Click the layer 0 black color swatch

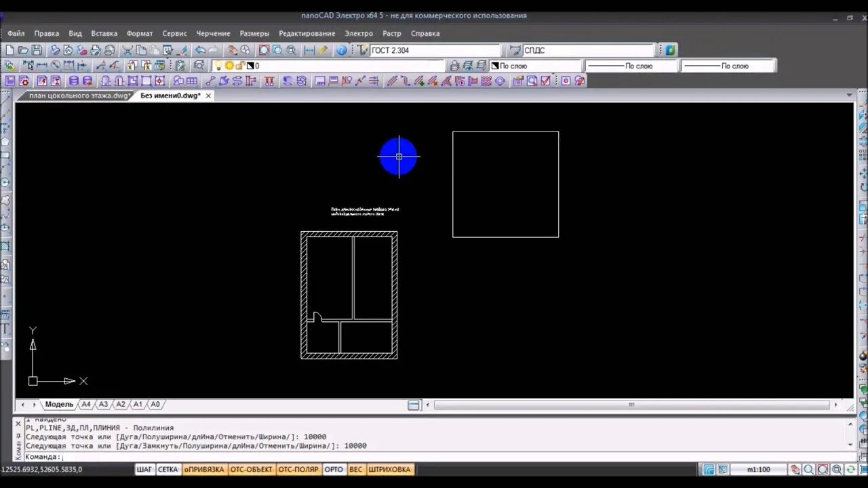(250, 66)
